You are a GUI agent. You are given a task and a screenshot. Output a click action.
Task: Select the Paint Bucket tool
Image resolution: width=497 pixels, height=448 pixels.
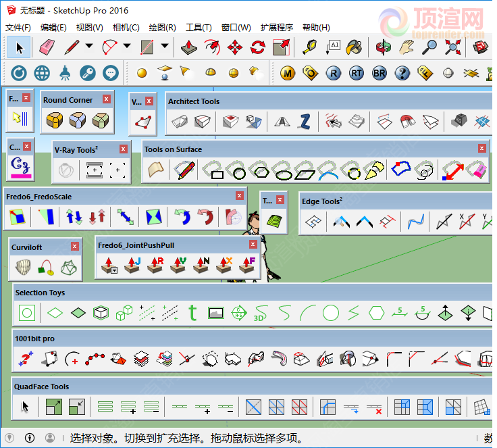pos(355,47)
